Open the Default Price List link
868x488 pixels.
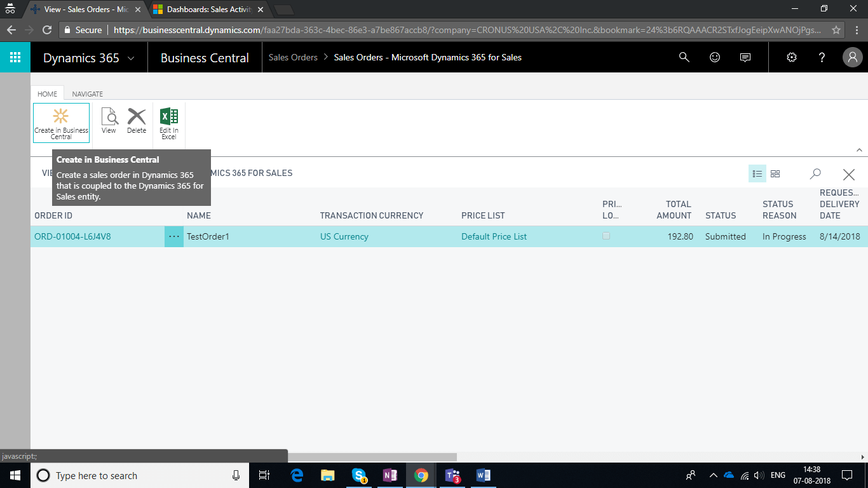click(494, 236)
